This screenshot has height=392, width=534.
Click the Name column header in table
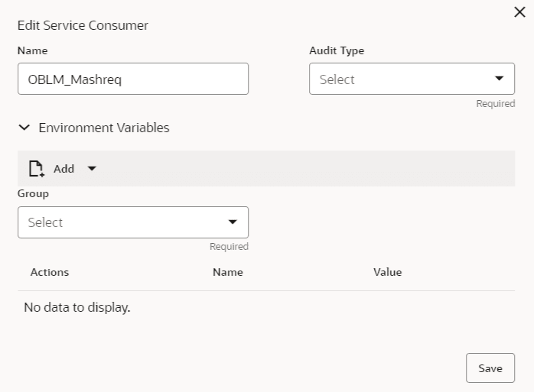(x=227, y=272)
